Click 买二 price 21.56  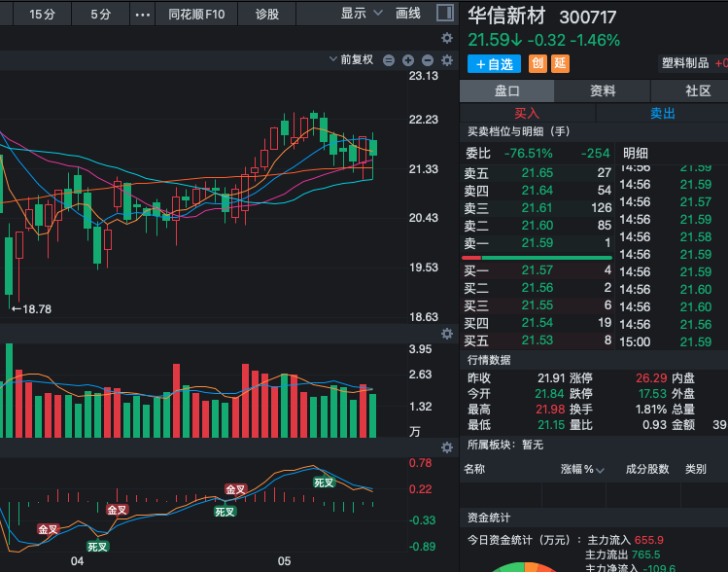(x=537, y=288)
